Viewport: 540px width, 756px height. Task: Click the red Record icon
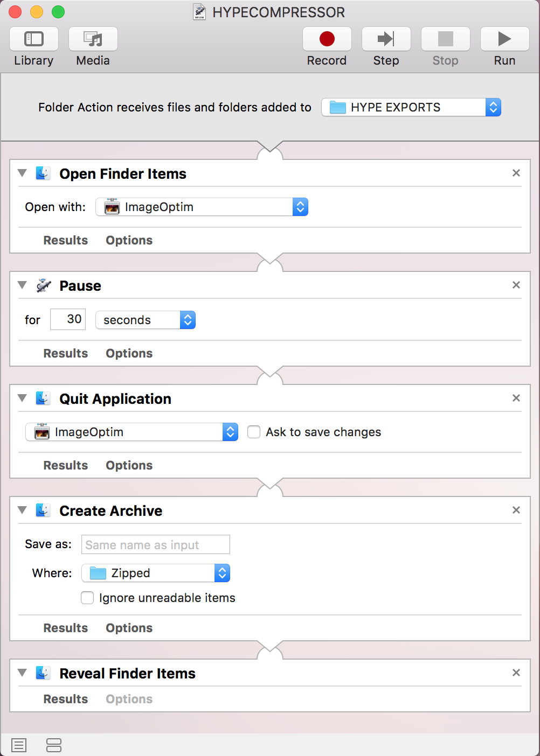[x=327, y=39]
